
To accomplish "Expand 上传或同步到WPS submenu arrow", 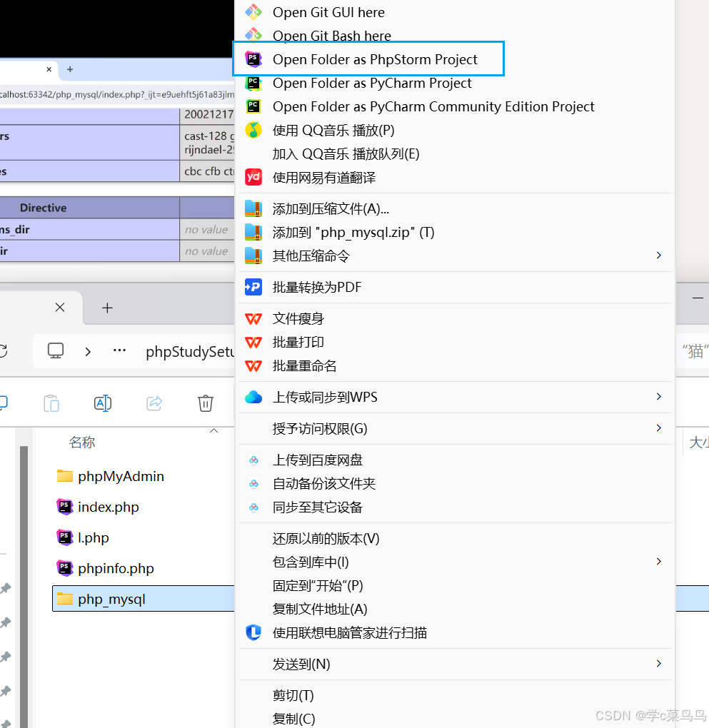I will tap(658, 397).
